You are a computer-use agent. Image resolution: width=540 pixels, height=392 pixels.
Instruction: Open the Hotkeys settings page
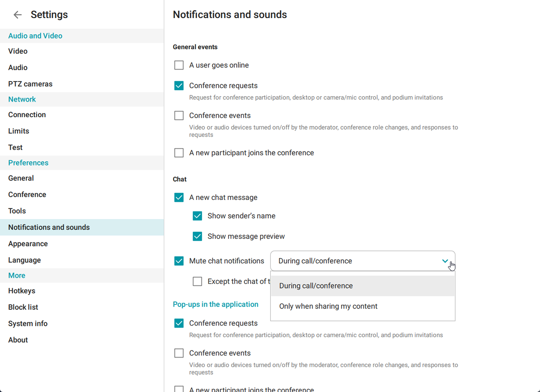[x=22, y=291]
